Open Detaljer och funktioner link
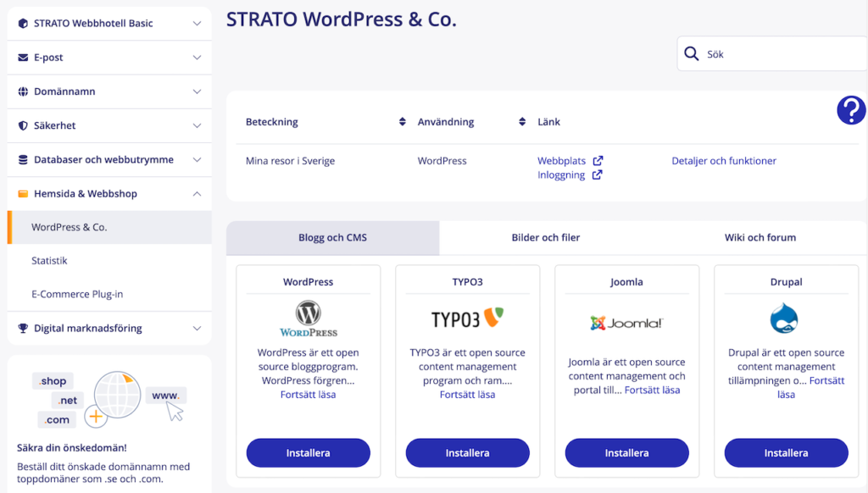Image resolution: width=868 pixels, height=493 pixels. point(724,160)
